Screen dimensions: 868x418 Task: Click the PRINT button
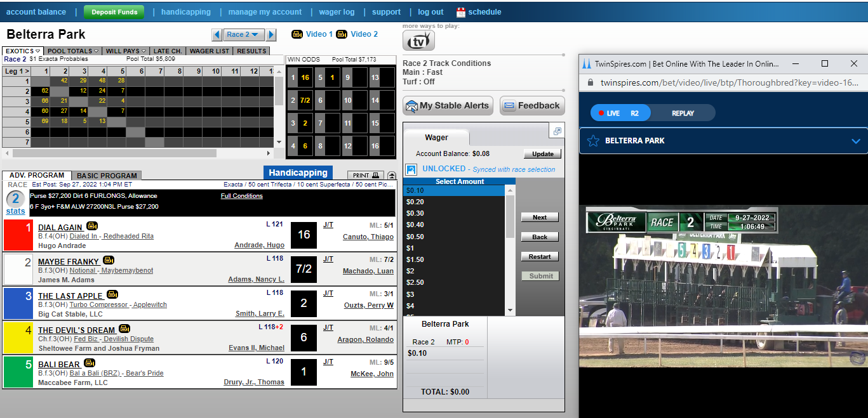click(x=365, y=176)
